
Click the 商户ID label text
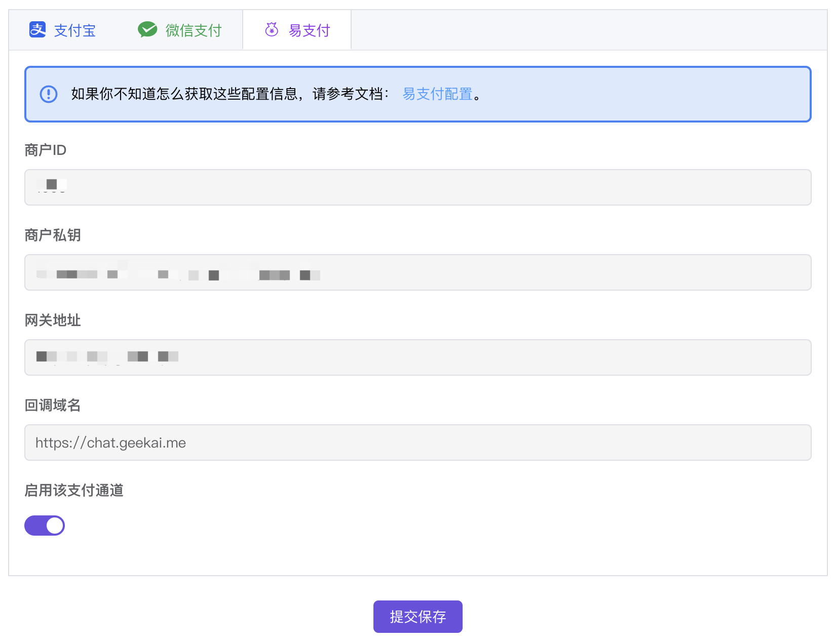pos(46,150)
